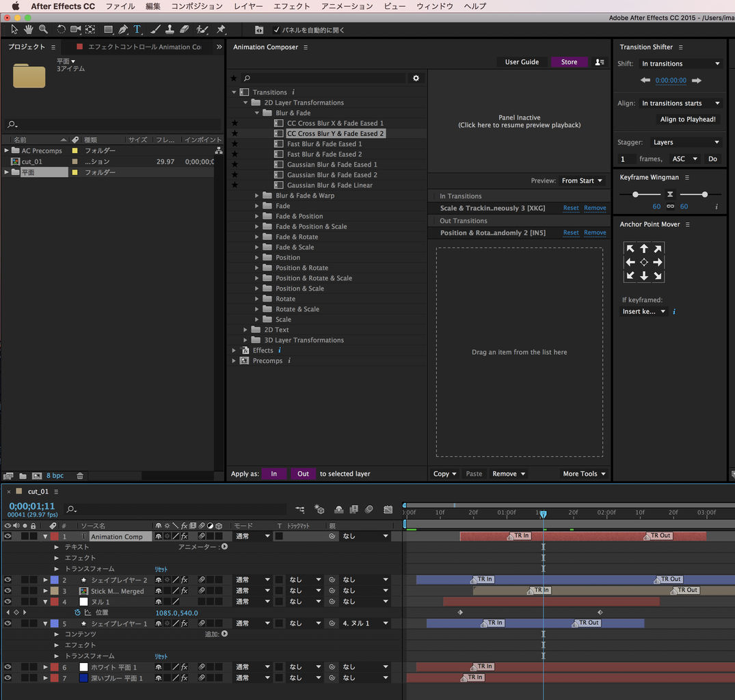Image resolution: width=735 pixels, height=700 pixels.
Task: Select the Clone Stamp tool
Action: (x=170, y=29)
